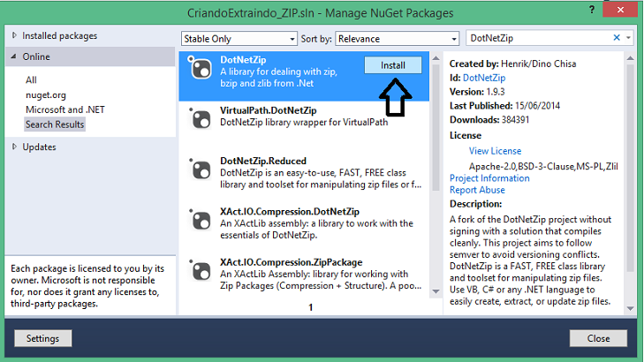The image size is (644, 362).
Task: Click the XAct.IO.Compression.ZipPackage package icon
Action: [x=201, y=270]
